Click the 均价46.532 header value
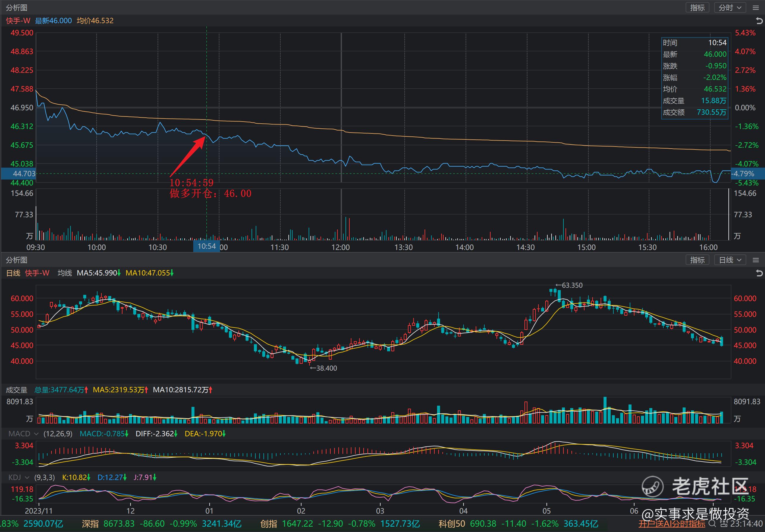The width and height of the screenshot is (765, 532). click(x=95, y=21)
